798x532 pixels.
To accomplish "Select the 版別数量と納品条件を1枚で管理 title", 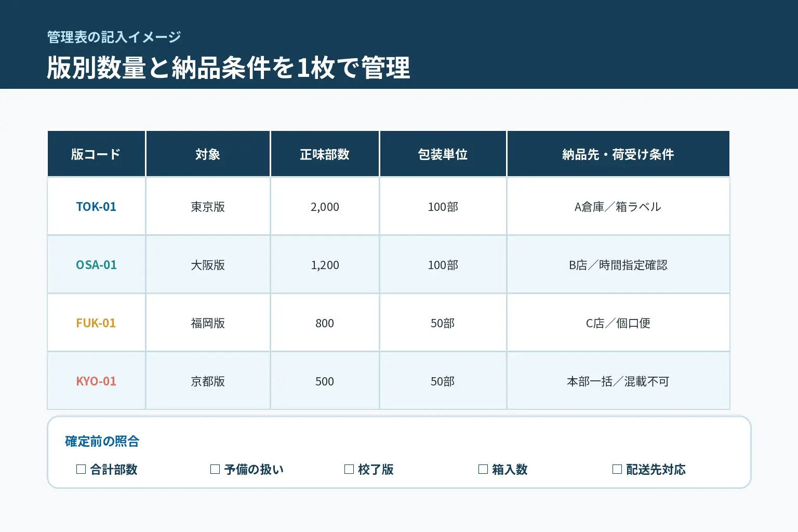I will 229,68.
